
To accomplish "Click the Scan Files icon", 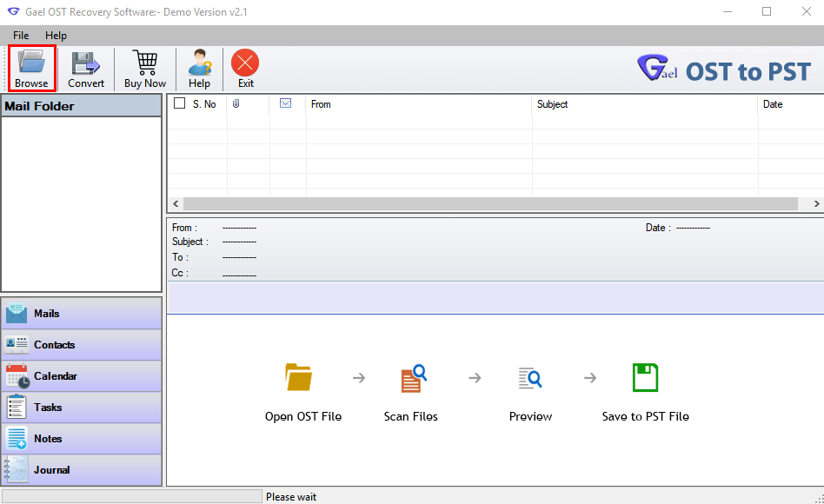I will point(414,378).
